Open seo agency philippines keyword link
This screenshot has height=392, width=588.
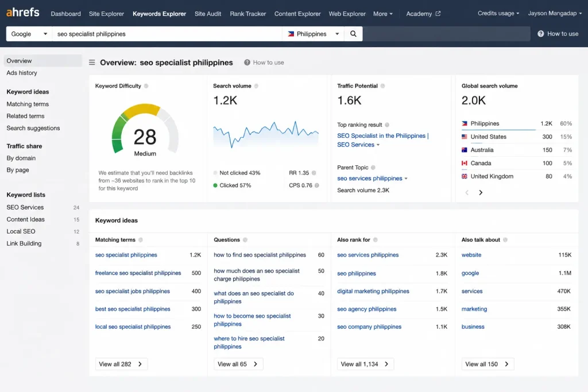[x=367, y=309]
